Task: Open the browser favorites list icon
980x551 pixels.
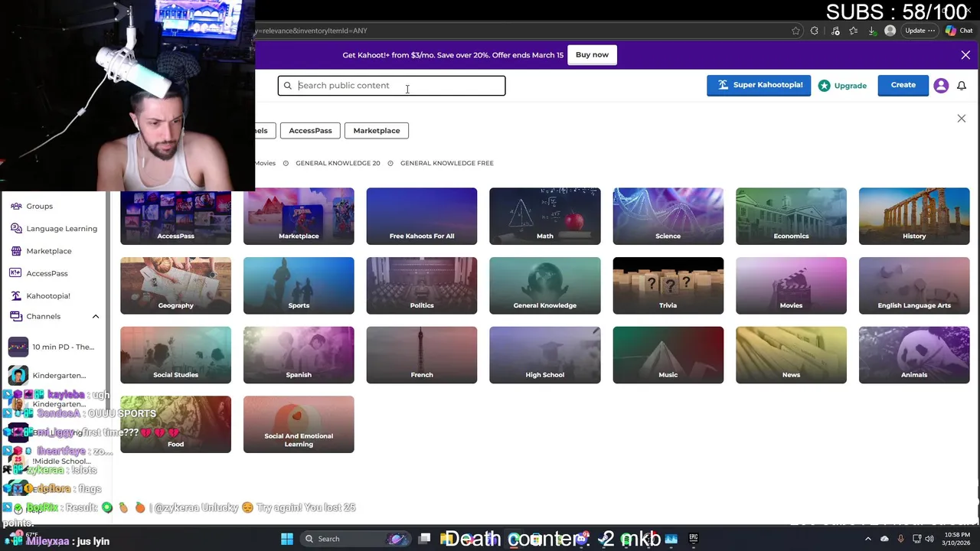Action: 854,31
